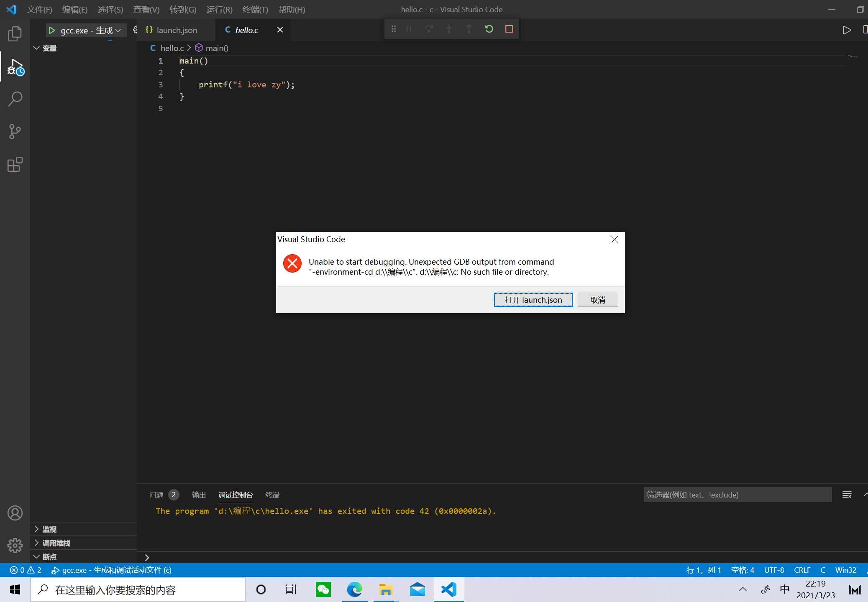Click 取消 button in dialog
Screen dimensions: 868x602
point(598,300)
